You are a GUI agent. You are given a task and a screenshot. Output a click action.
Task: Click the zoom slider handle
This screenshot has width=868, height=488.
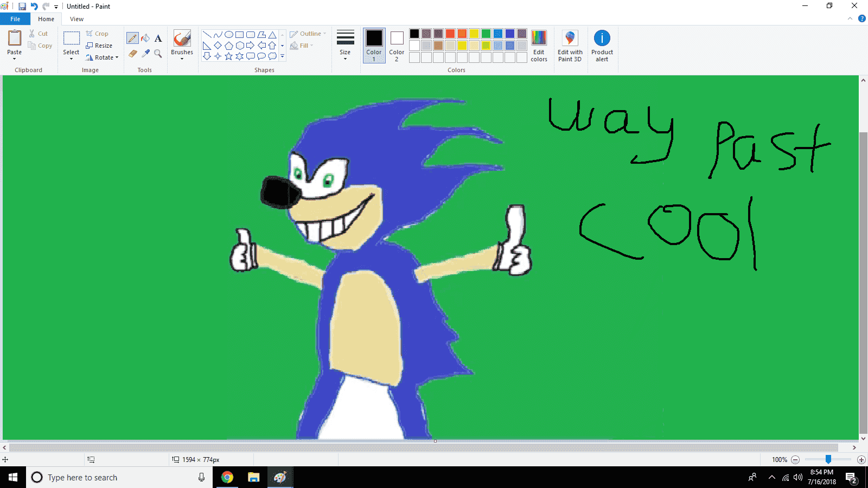pos(828,459)
